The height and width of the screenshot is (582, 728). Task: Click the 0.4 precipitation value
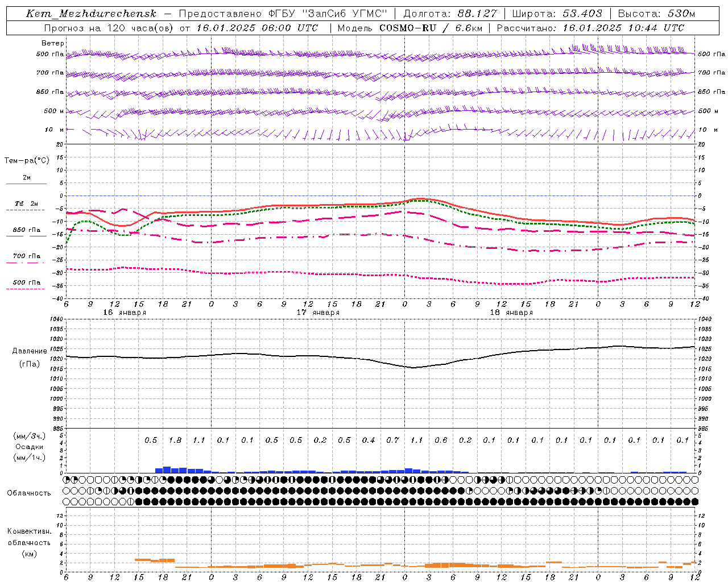[x=369, y=440]
